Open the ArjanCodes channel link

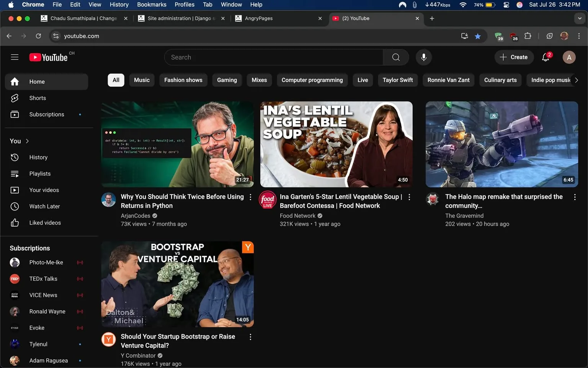[x=135, y=215]
